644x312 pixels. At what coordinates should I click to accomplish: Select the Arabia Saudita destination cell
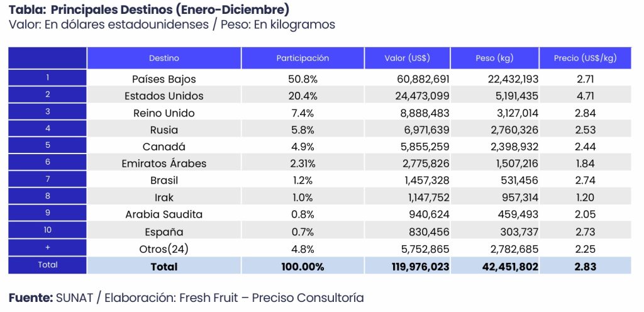click(x=164, y=214)
